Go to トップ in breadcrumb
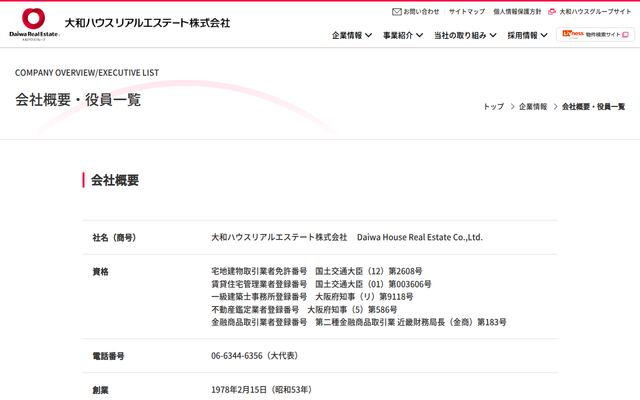The width and height of the screenshot is (640, 400). [x=493, y=107]
